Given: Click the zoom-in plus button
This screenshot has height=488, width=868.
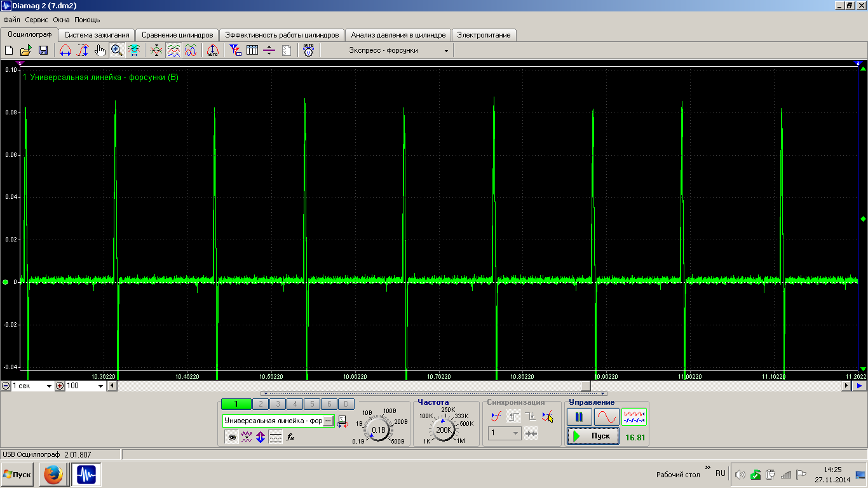Looking at the screenshot, I should [x=60, y=386].
